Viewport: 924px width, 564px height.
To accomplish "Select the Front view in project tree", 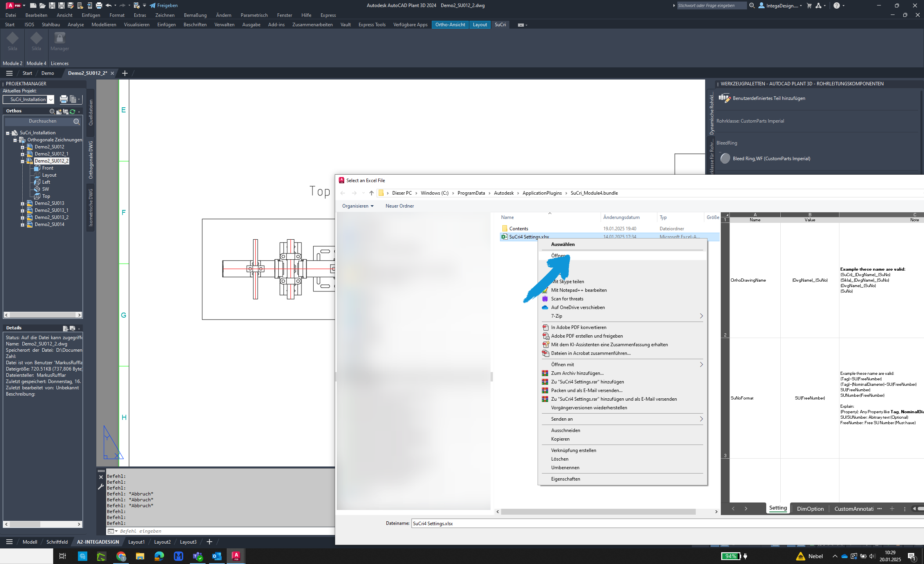I will pyautogui.click(x=47, y=168).
